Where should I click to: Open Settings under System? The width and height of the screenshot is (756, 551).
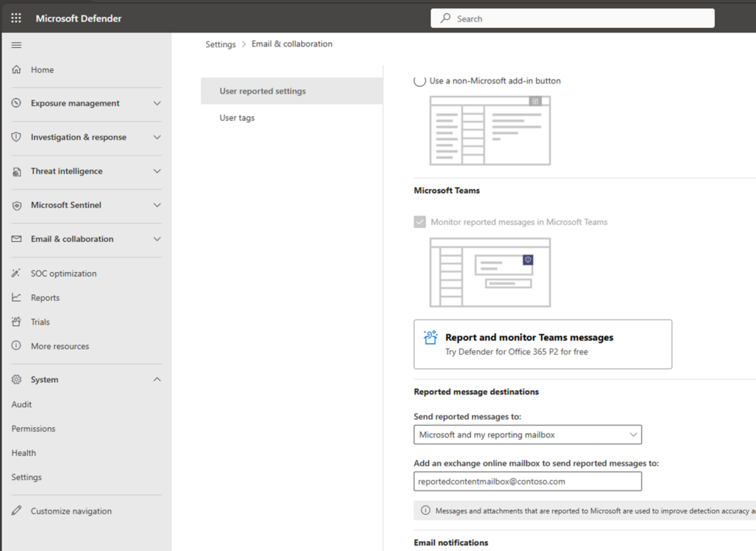click(27, 477)
